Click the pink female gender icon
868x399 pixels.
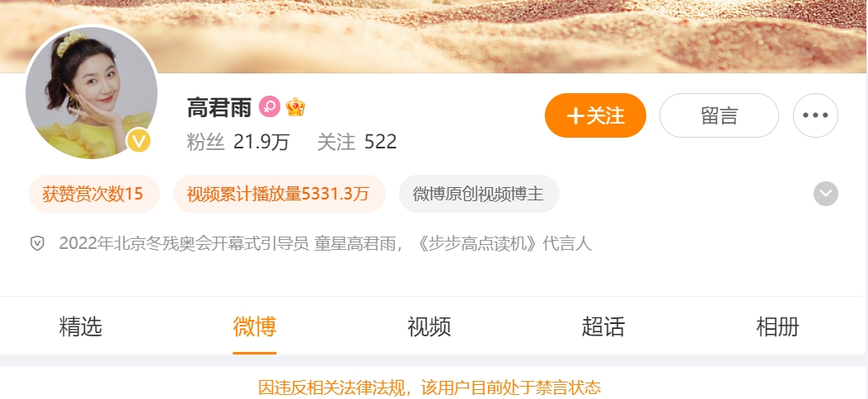click(x=270, y=107)
